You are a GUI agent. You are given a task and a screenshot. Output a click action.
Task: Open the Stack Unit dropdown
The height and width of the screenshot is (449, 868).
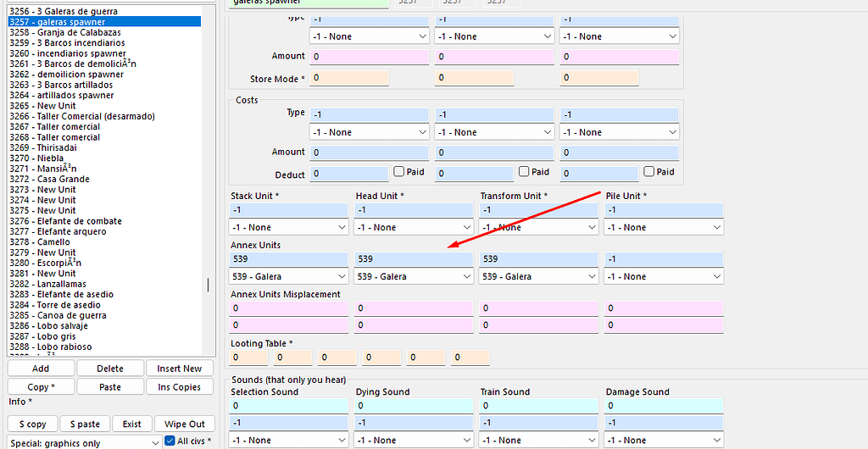tap(288, 227)
